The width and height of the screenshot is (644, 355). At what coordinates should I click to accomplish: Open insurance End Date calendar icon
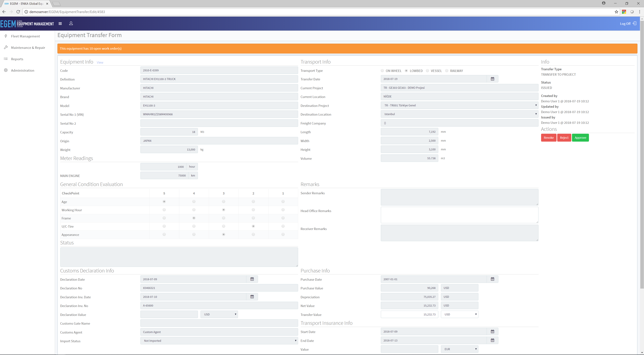[x=492, y=340]
